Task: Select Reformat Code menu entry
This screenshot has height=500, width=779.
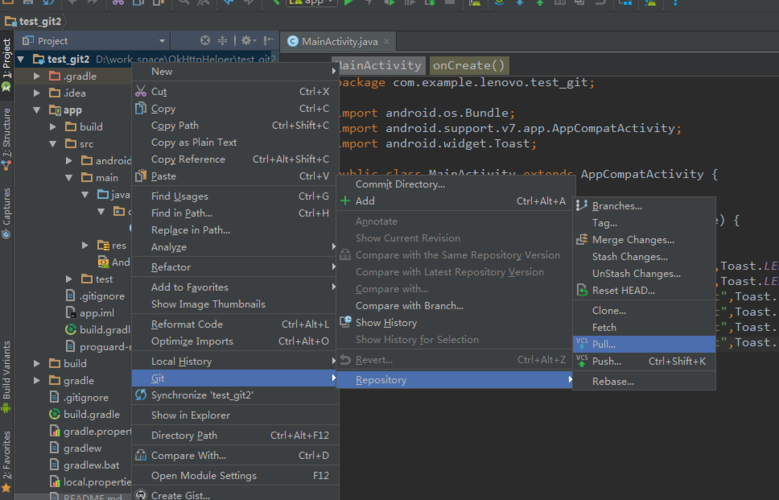Action: (235, 324)
